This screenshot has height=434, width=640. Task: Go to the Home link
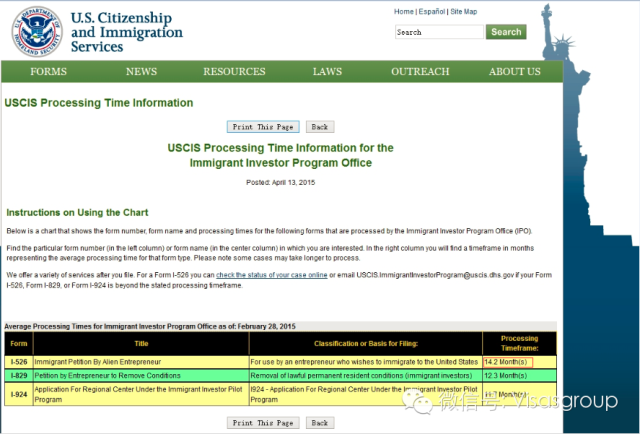[x=404, y=11]
